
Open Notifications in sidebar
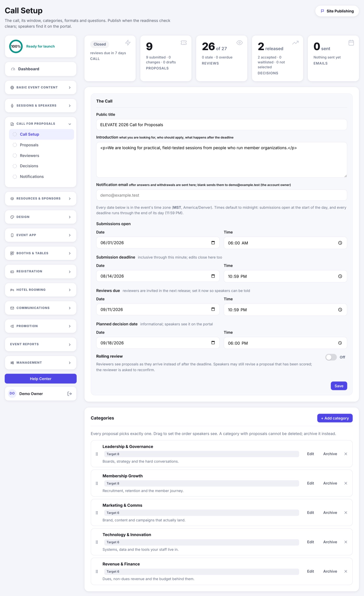point(42,177)
